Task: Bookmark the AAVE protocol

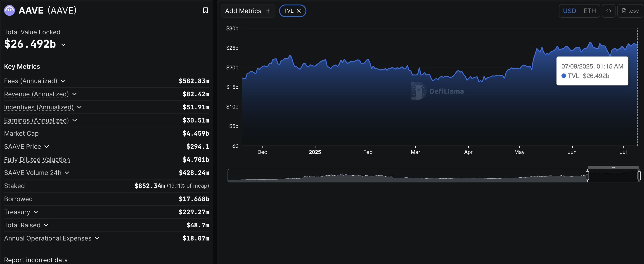Action: tap(205, 10)
